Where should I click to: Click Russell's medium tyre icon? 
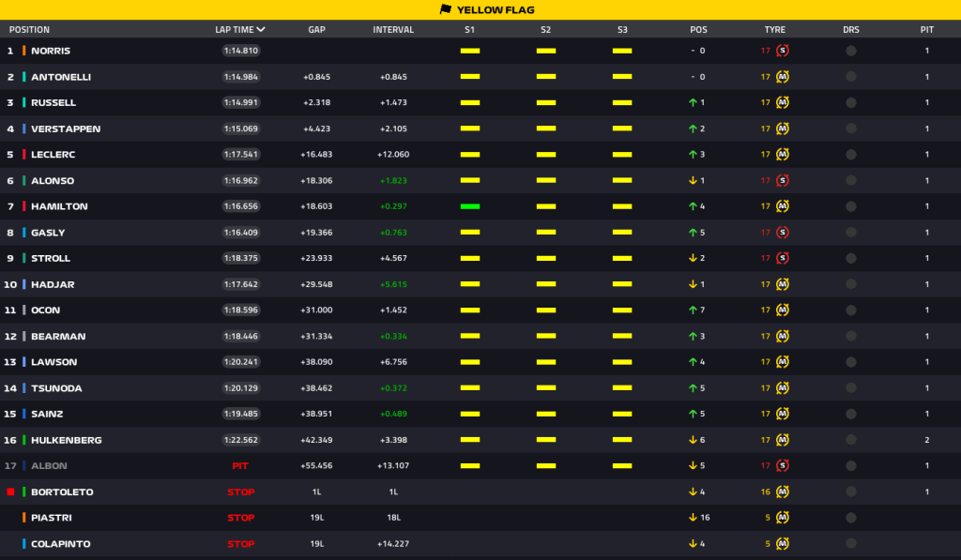pyautogui.click(x=782, y=102)
